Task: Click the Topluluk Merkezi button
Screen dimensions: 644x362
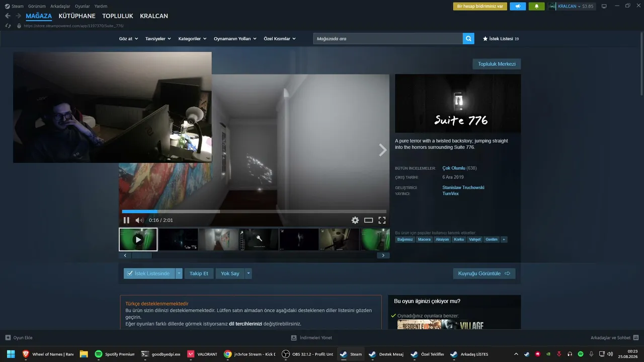Action: pyautogui.click(x=497, y=64)
